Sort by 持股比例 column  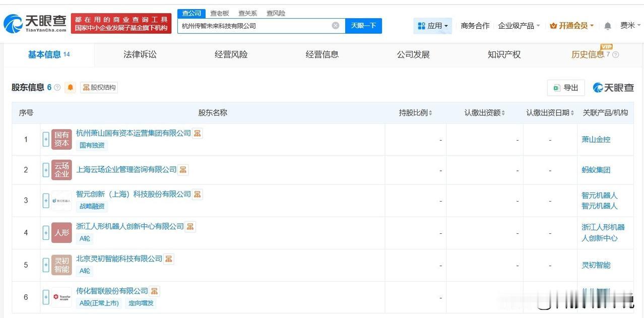pyautogui.click(x=416, y=113)
